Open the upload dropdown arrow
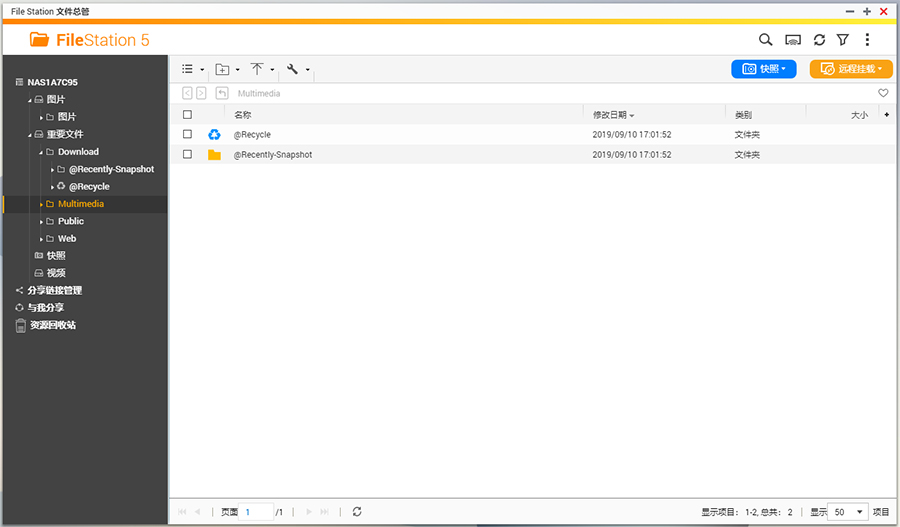900x527 pixels. tap(272, 70)
